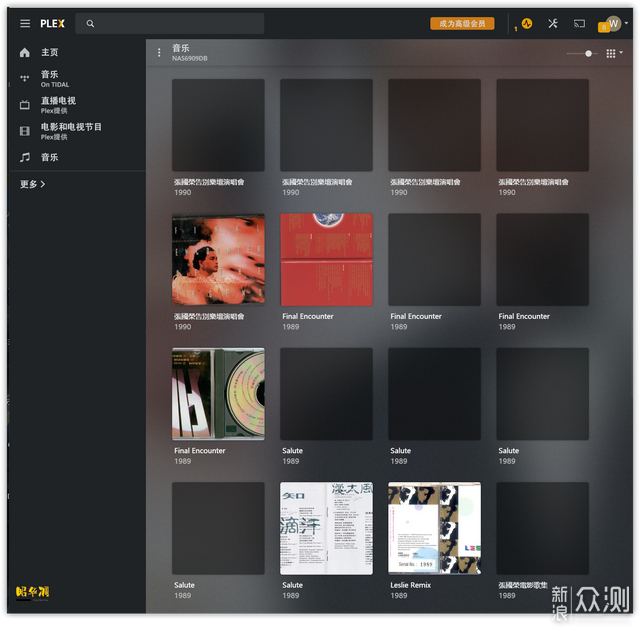Image resolution: width=640 pixels, height=631 pixels.
Task: Click Final Encounter title under red booklet cover
Action: click(x=308, y=316)
